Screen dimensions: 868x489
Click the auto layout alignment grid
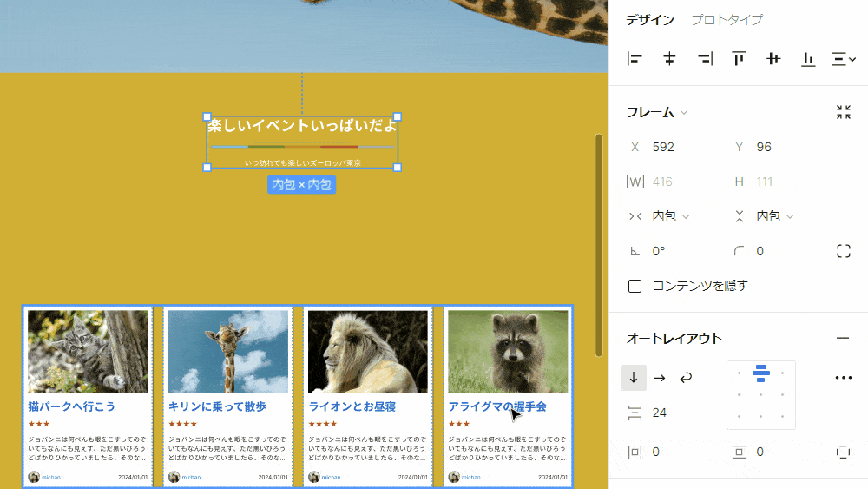(761, 395)
